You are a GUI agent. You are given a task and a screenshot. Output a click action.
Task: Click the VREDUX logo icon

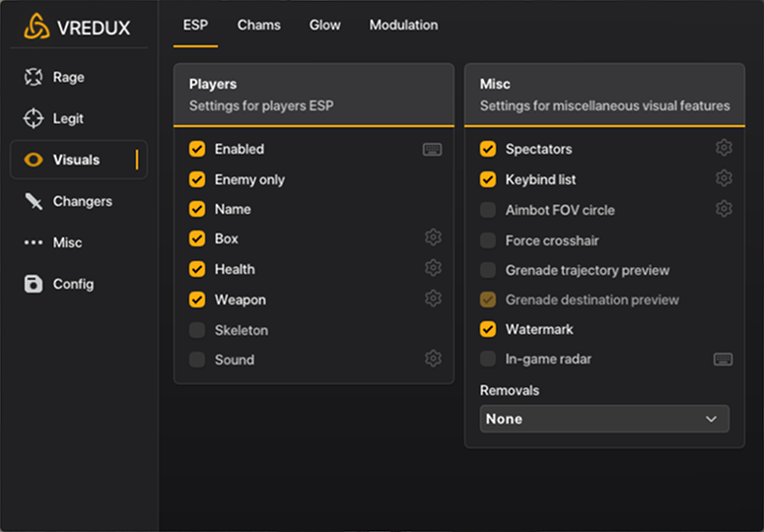click(x=36, y=26)
